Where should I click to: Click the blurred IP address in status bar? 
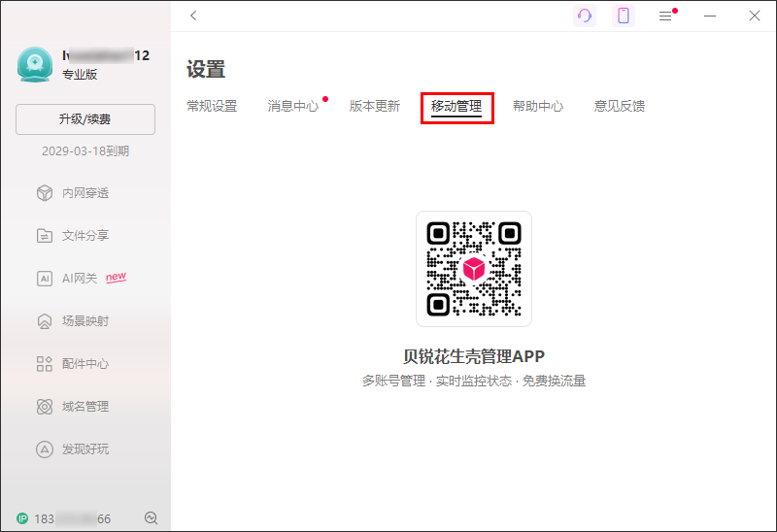tap(72, 518)
